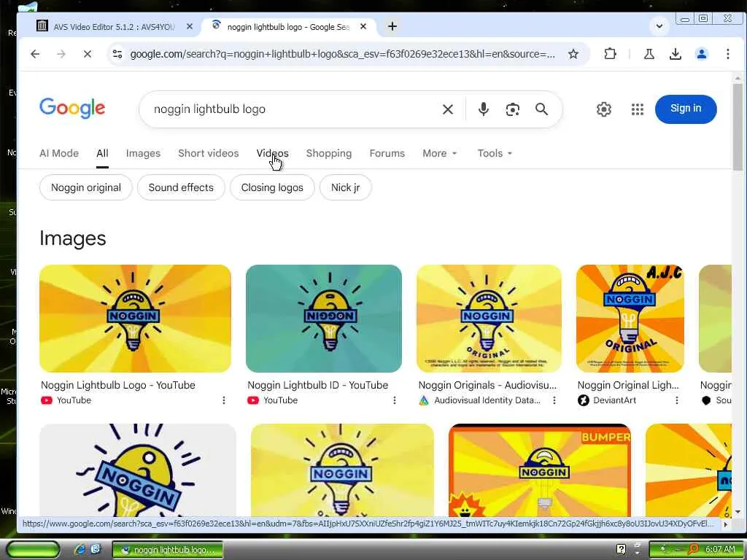Image resolution: width=747 pixels, height=560 pixels.
Task: Select the AI Mode tab
Action: (x=59, y=153)
